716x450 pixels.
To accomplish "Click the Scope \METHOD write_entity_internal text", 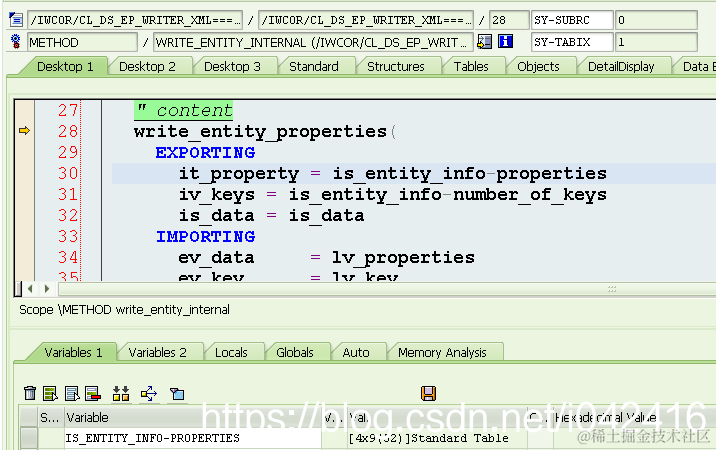I will [x=124, y=310].
